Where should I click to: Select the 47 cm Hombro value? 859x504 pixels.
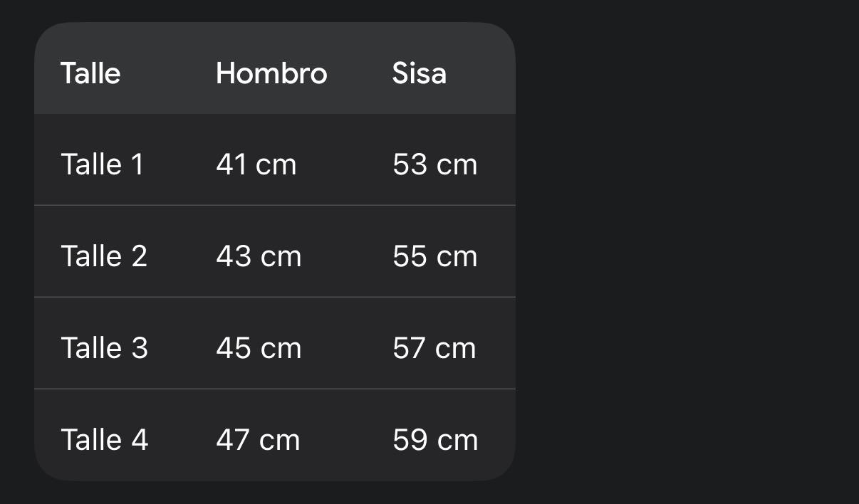tap(258, 439)
